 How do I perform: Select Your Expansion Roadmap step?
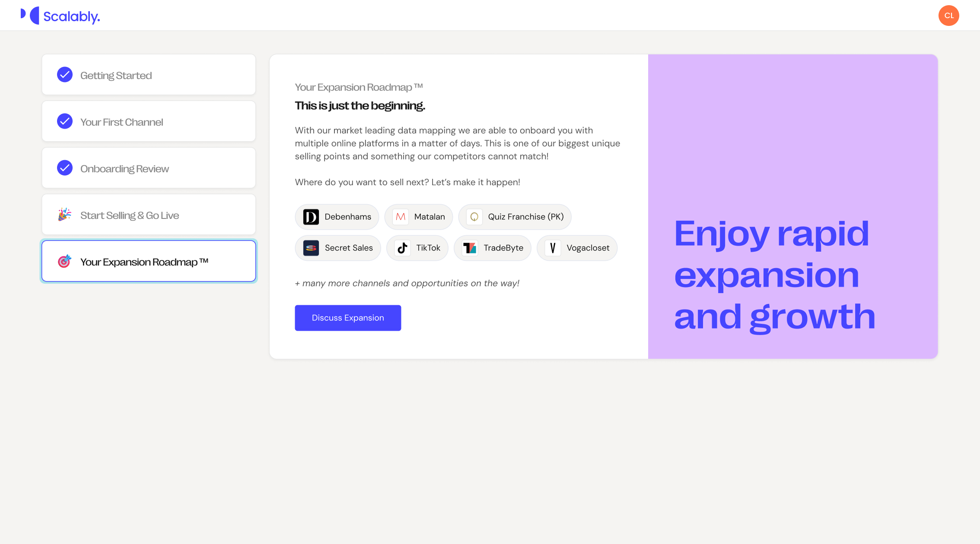149,262
